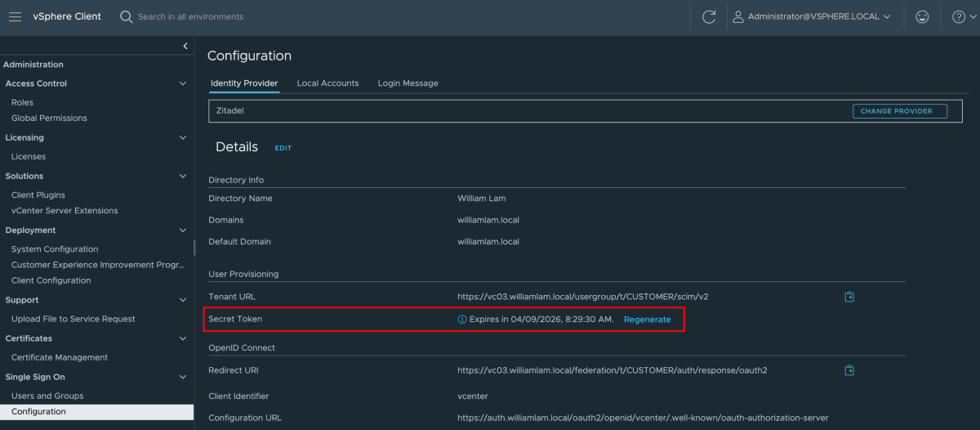
Task: Select Configuration under Single Sign On
Action: pos(96,411)
